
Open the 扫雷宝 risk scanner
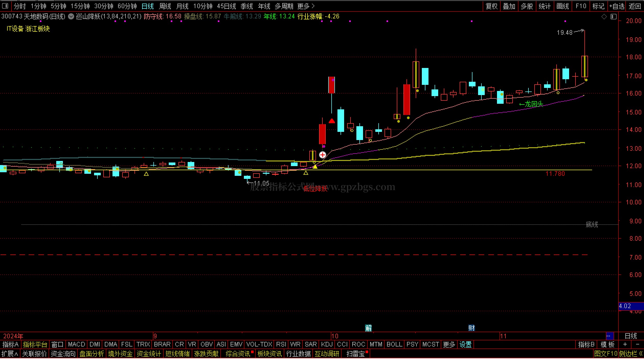click(x=356, y=354)
